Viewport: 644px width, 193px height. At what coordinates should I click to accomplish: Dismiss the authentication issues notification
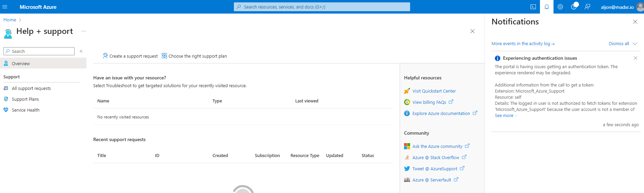click(x=636, y=58)
